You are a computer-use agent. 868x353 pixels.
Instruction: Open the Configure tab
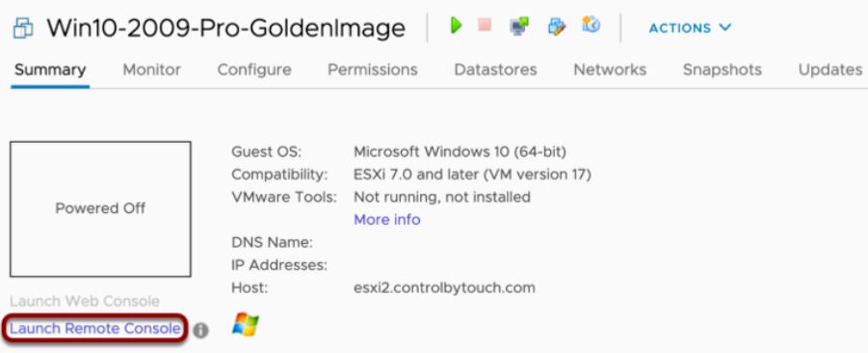[x=254, y=69]
